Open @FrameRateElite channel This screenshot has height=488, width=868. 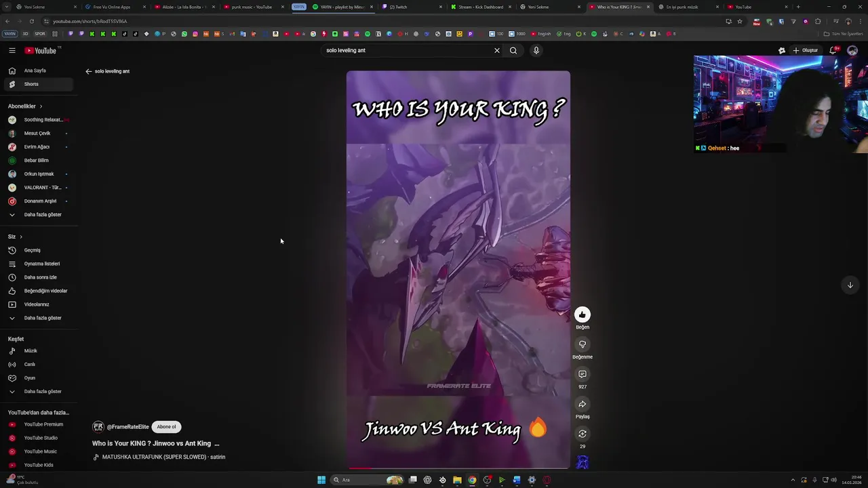tap(127, 427)
